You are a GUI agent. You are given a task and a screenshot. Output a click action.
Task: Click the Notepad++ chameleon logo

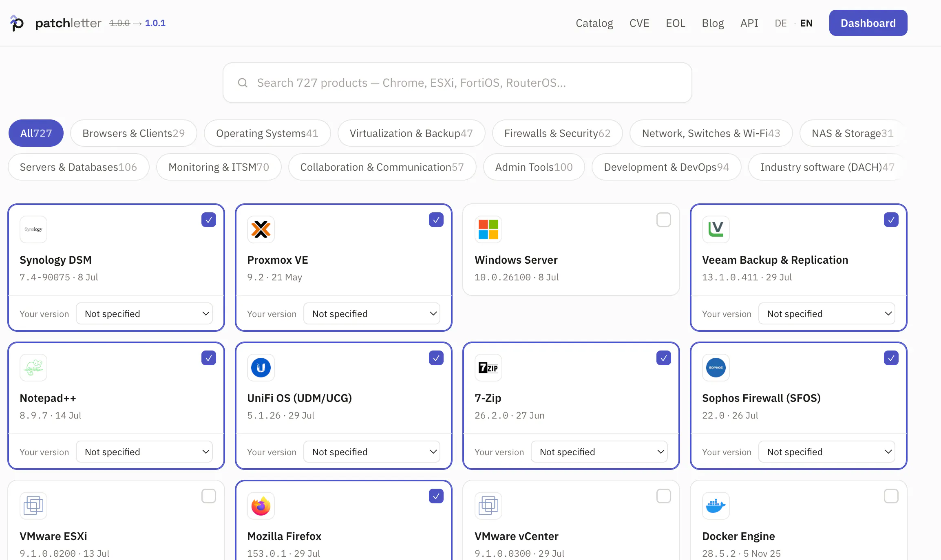(x=33, y=368)
